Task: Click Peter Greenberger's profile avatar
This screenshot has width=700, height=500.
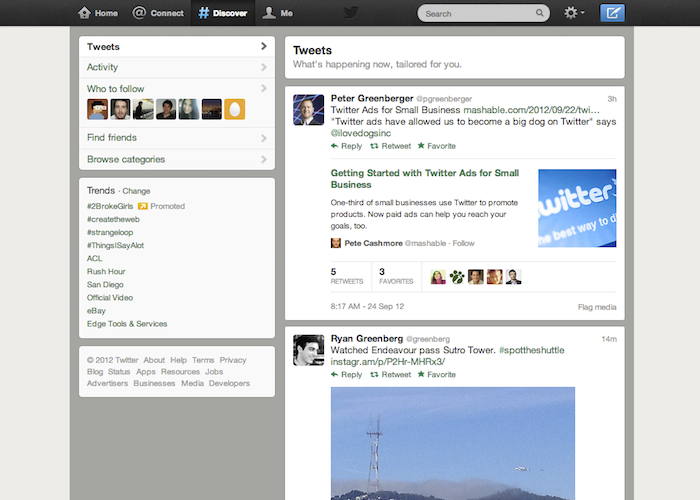Action: click(x=307, y=110)
